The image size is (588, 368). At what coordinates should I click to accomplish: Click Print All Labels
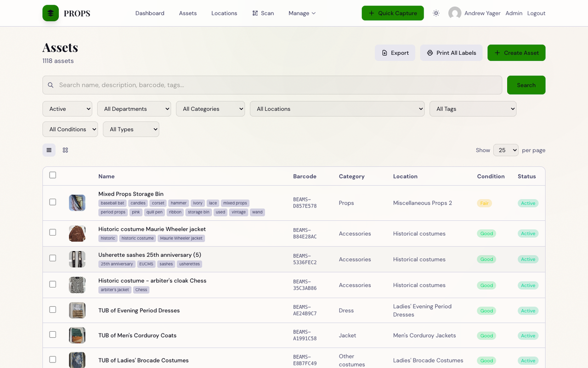(451, 53)
